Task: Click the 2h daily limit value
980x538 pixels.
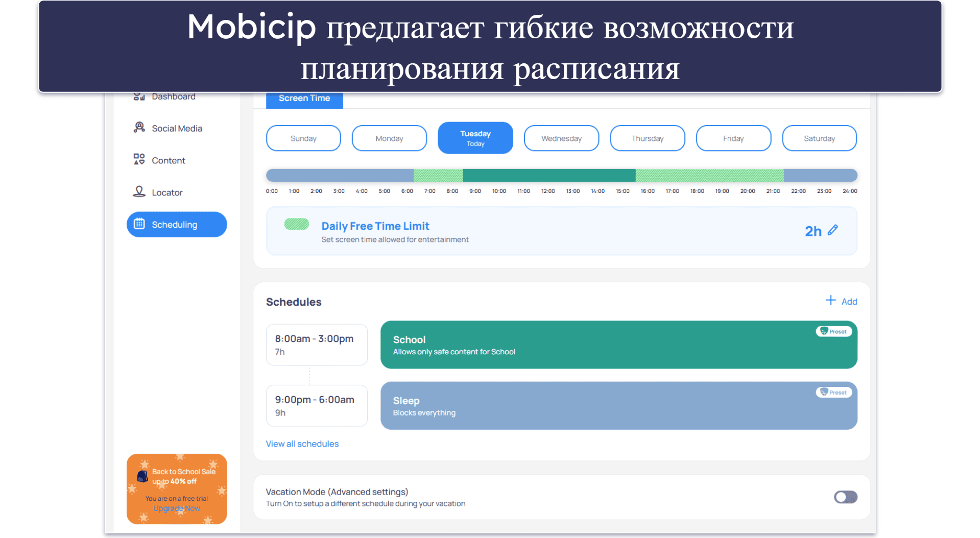Action: (813, 231)
